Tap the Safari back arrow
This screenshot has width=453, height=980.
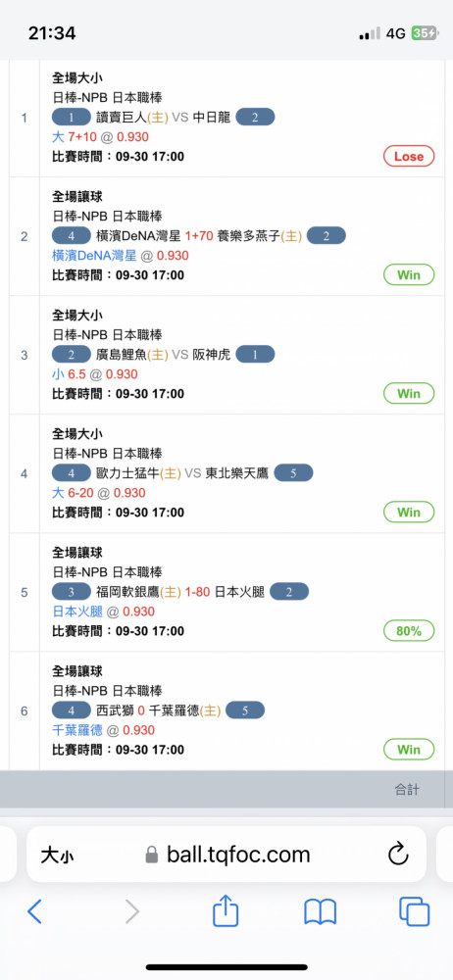coord(35,911)
